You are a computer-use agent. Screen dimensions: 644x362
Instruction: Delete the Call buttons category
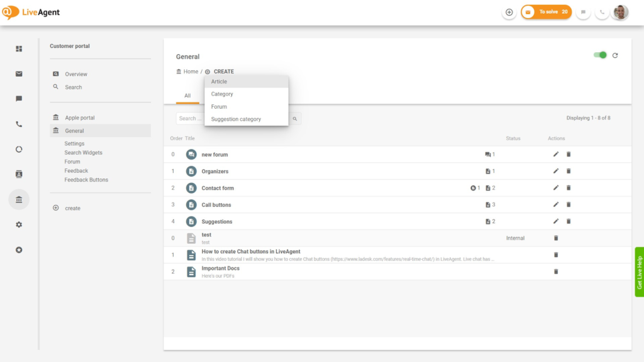pyautogui.click(x=569, y=205)
